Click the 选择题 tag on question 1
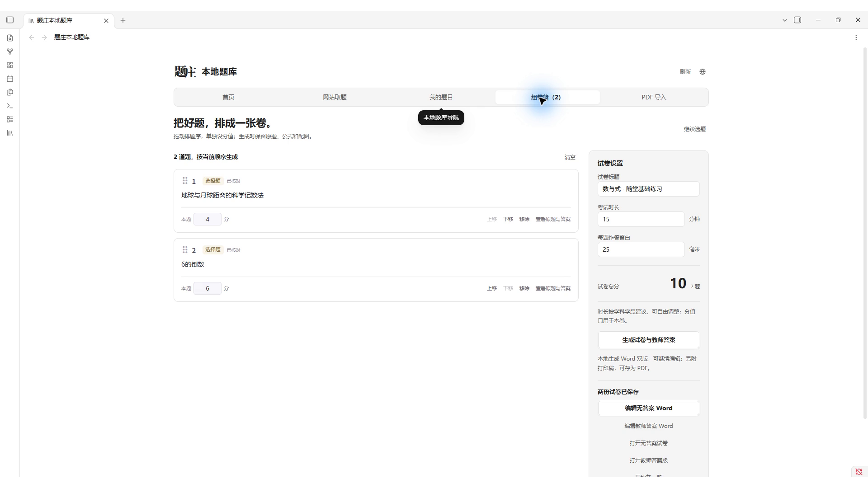 tap(213, 181)
